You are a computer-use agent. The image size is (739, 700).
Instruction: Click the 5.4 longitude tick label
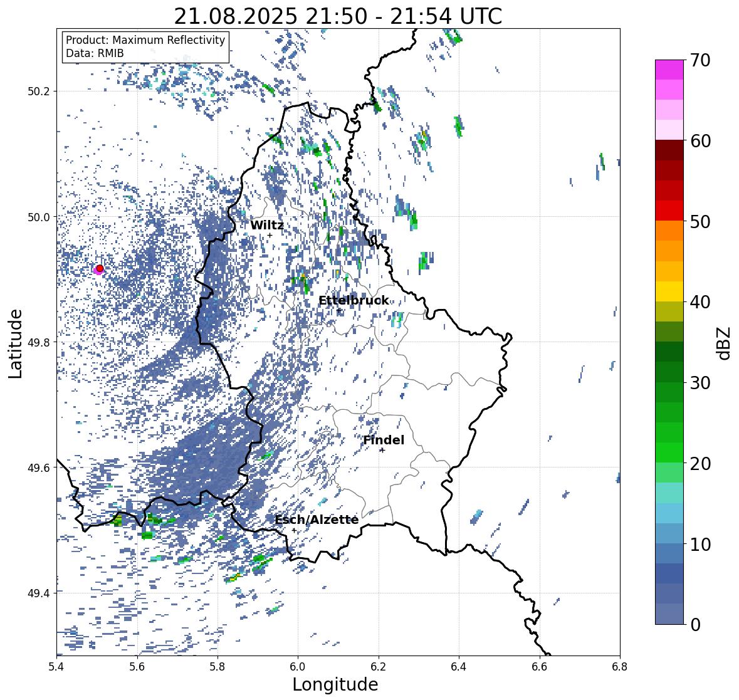56,667
